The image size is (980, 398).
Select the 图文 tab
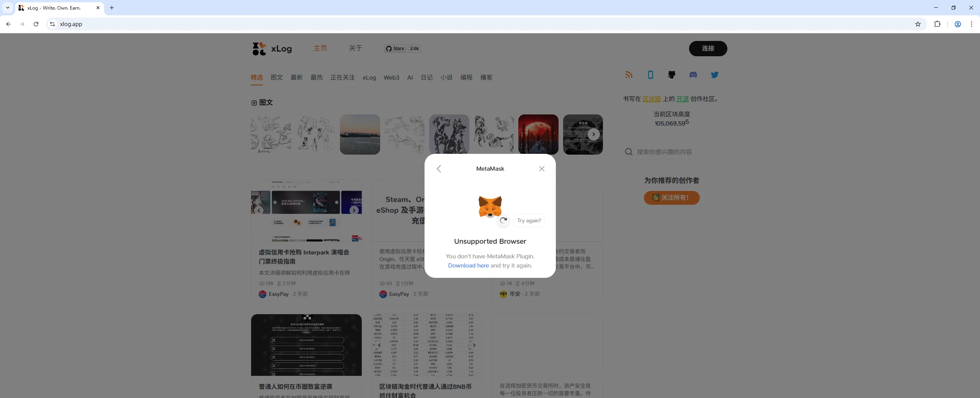pos(277,77)
